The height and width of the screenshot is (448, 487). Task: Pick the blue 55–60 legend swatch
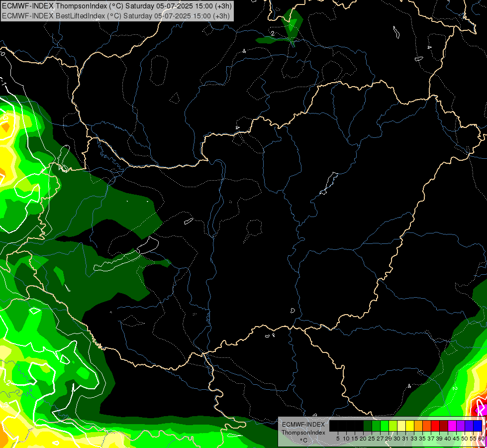(x=478, y=426)
